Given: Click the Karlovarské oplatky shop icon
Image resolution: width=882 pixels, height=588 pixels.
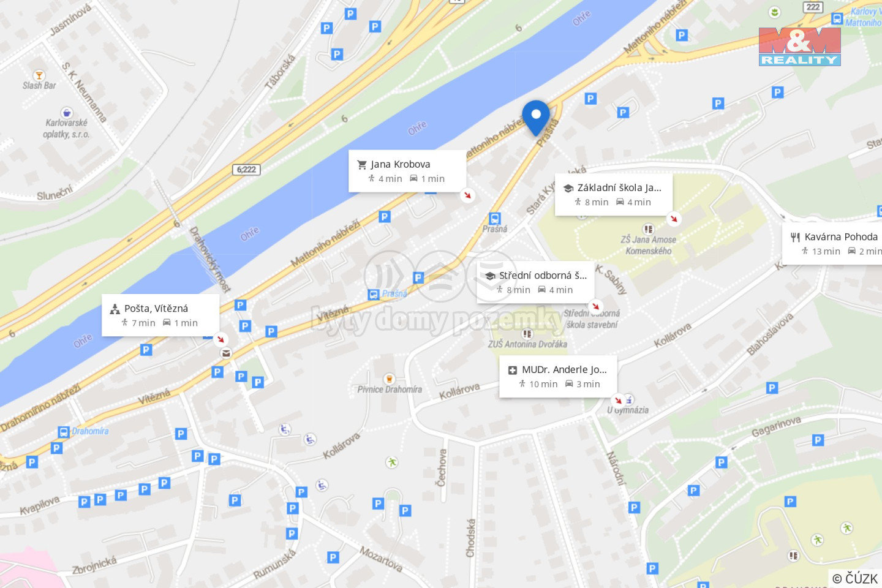Looking at the screenshot, I should coord(66,113).
